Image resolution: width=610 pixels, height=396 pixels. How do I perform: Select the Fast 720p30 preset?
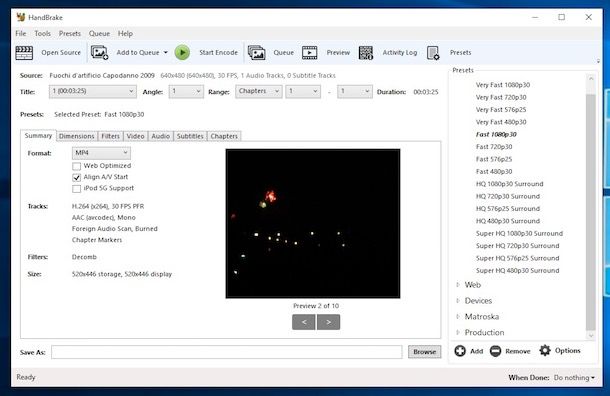(494, 147)
